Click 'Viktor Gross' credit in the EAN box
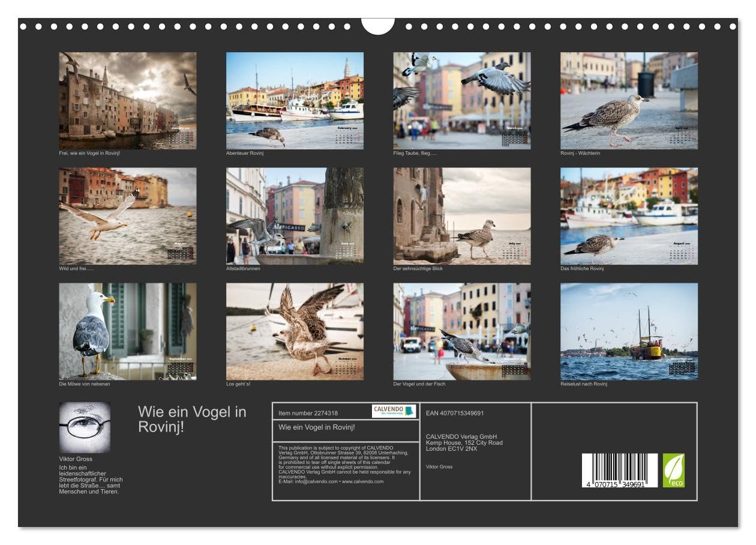Image resolution: width=756 pixels, height=545 pixels. 439,467
